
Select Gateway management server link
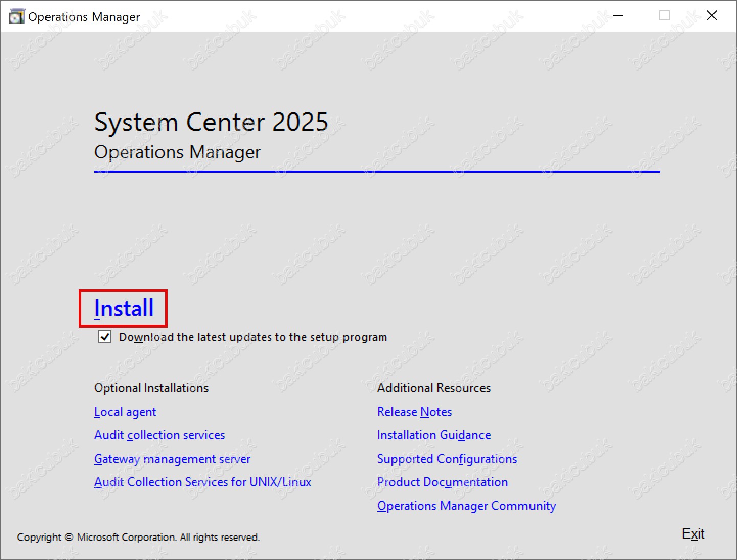point(172,459)
